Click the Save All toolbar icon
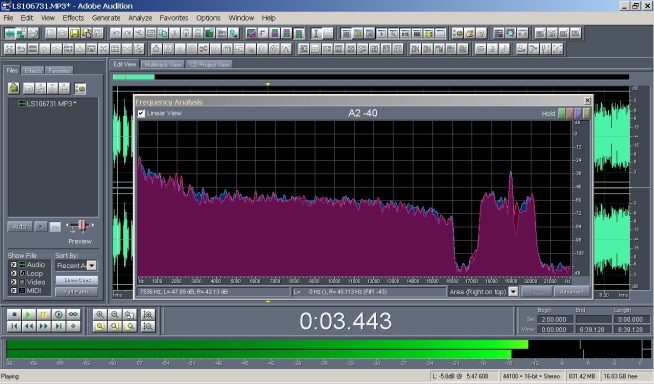This screenshot has width=654, height=384. pos(86,33)
